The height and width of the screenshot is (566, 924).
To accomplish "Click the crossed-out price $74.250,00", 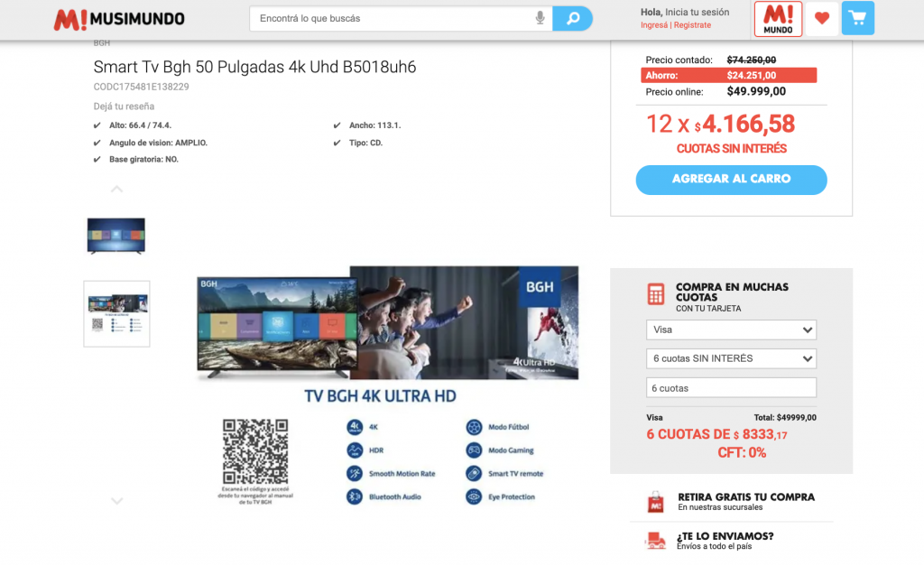I will (752, 60).
